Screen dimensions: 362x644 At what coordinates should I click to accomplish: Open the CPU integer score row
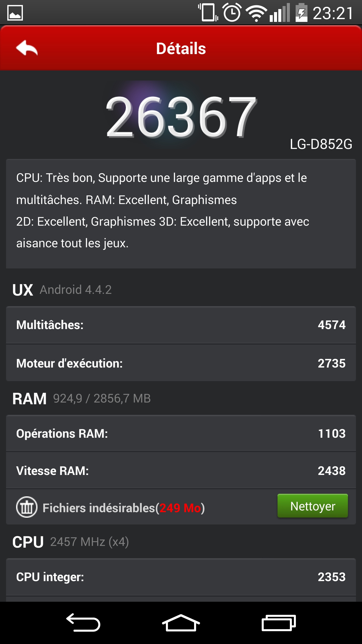[x=181, y=577]
